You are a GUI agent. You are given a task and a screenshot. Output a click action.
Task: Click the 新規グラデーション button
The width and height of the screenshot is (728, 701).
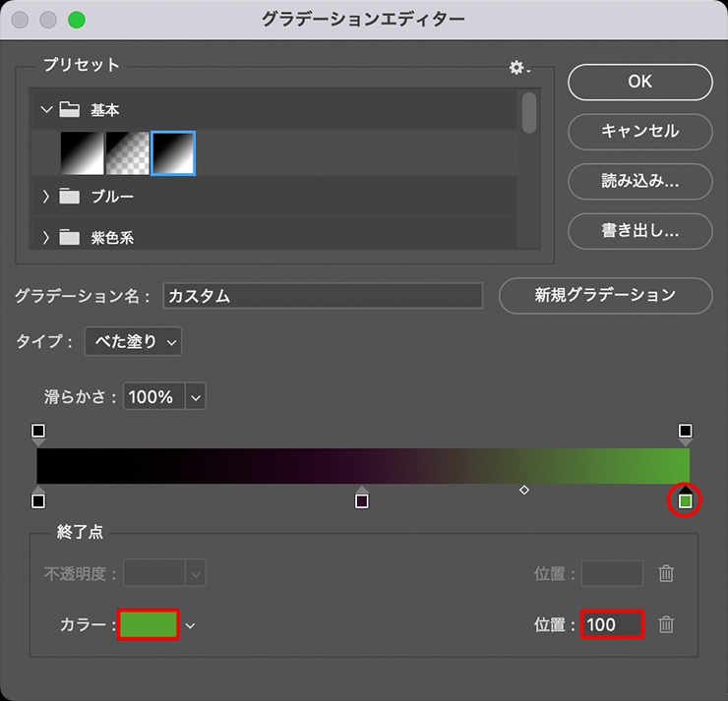[x=605, y=295]
